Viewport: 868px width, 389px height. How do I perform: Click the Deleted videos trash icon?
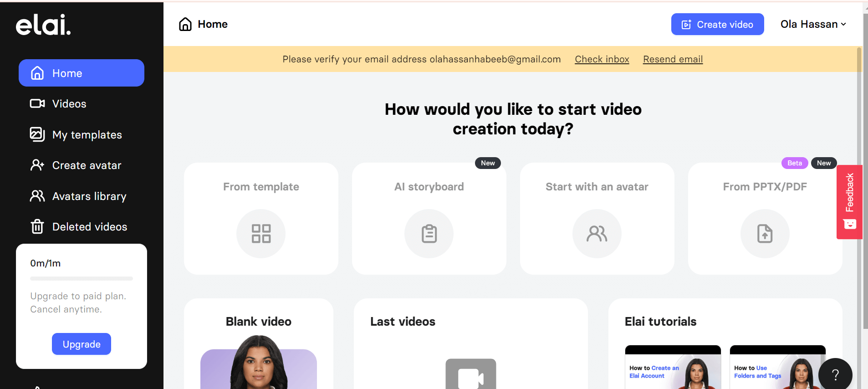point(37,226)
